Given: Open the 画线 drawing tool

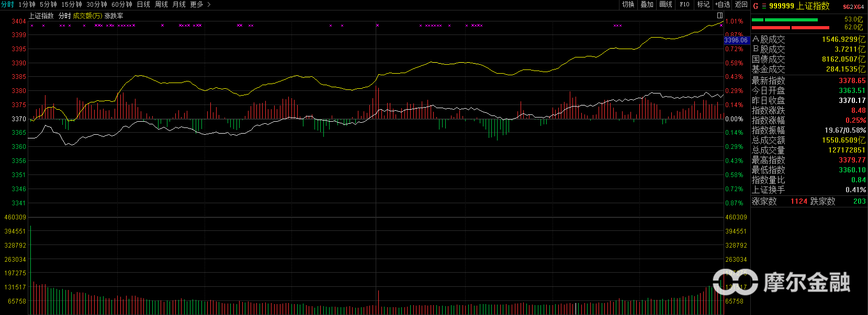Looking at the screenshot, I should pos(666,4).
